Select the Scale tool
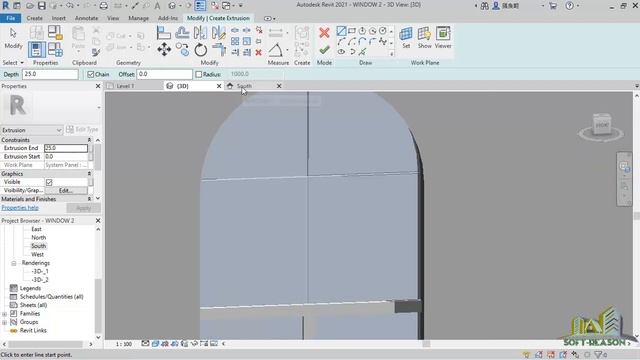Image resolution: width=640 pixels, height=360 pixels. [247, 41]
